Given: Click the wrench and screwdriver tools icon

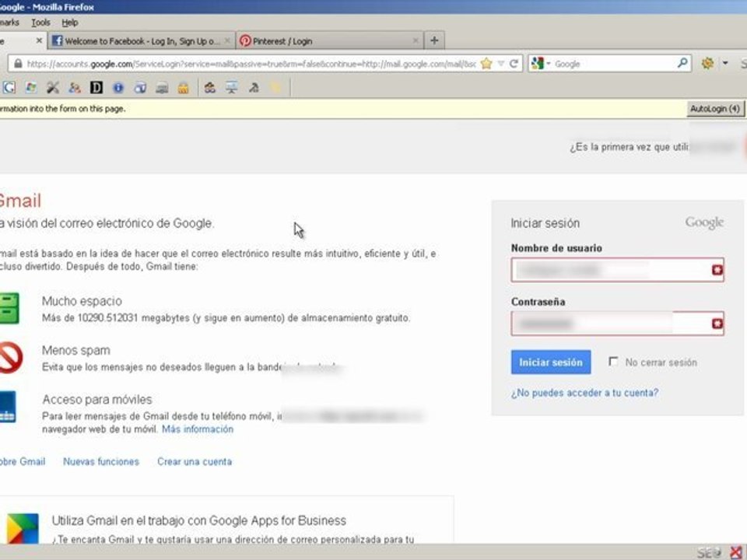Looking at the screenshot, I should coord(52,88).
